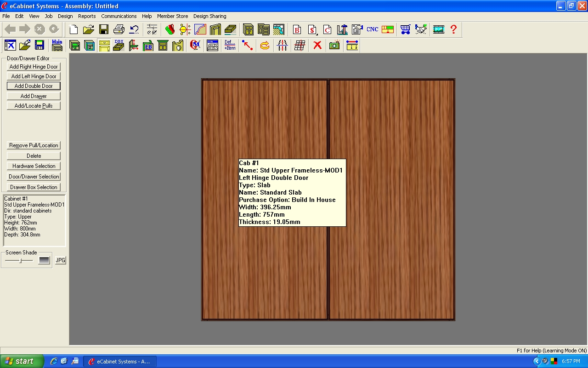Open the Job menu

[x=49, y=16]
